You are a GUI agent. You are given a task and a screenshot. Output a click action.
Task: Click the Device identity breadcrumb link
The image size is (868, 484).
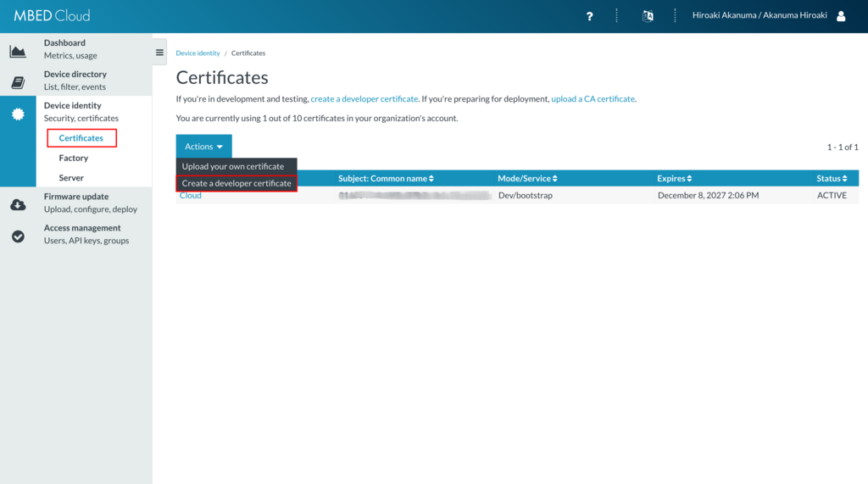[x=198, y=53]
